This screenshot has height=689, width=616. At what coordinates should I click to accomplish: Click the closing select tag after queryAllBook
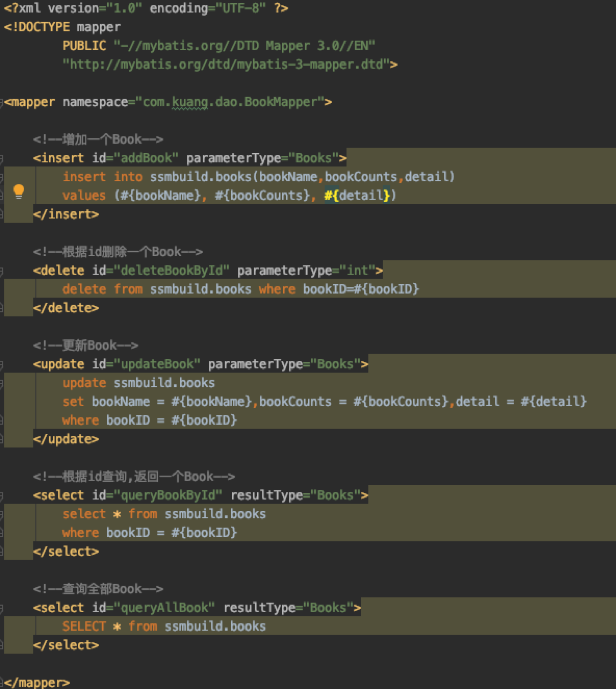coord(66,645)
